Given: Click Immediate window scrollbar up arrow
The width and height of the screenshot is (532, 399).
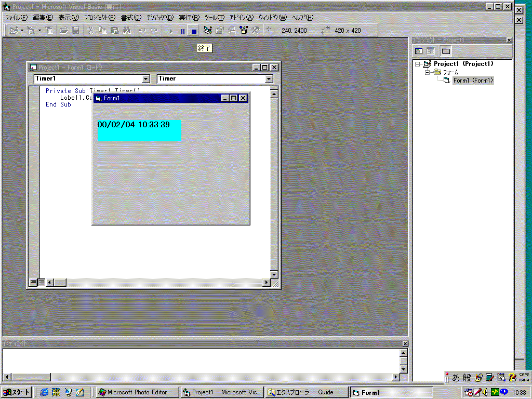Looking at the screenshot, I should tap(403, 353).
